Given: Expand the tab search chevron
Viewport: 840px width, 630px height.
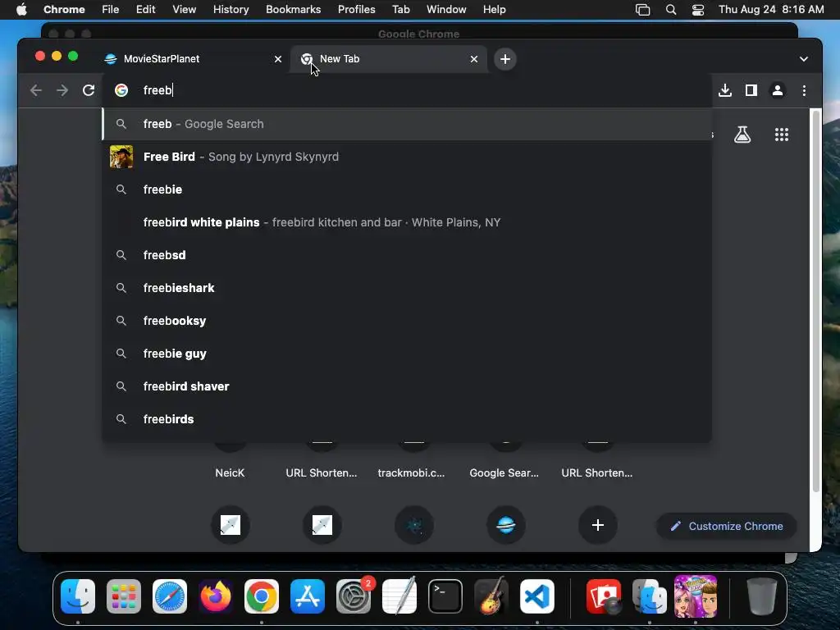Looking at the screenshot, I should click(x=804, y=59).
